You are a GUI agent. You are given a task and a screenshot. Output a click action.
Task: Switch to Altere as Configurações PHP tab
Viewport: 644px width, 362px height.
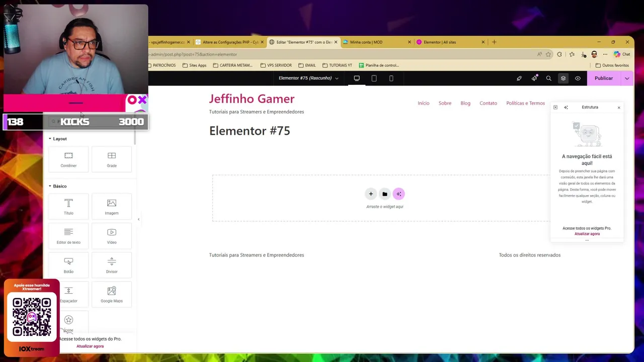[x=229, y=42]
